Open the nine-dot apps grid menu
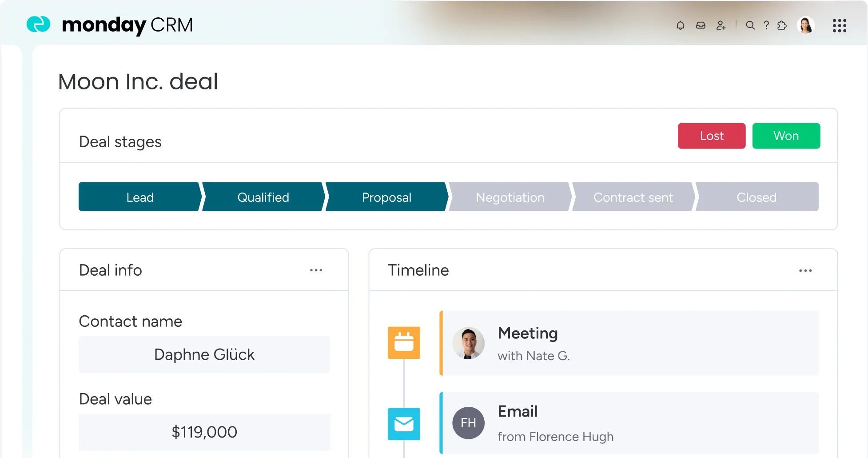Image resolution: width=868 pixels, height=458 pixels. 840,25
